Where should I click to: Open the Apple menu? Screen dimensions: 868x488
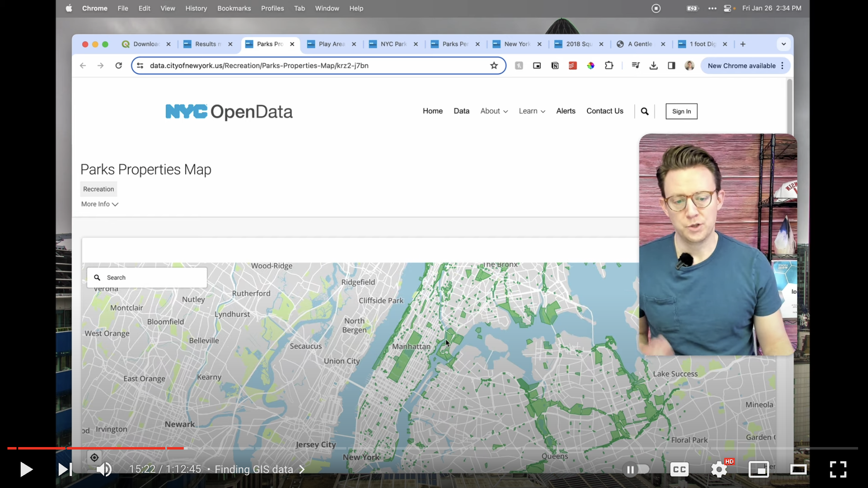pyautogui.click(x=69, y=8)
